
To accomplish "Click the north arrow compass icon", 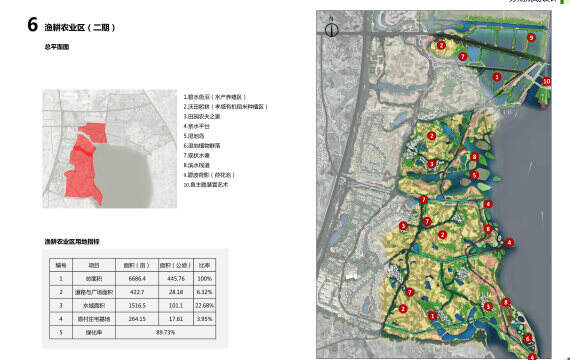I will tap(331, 29).
